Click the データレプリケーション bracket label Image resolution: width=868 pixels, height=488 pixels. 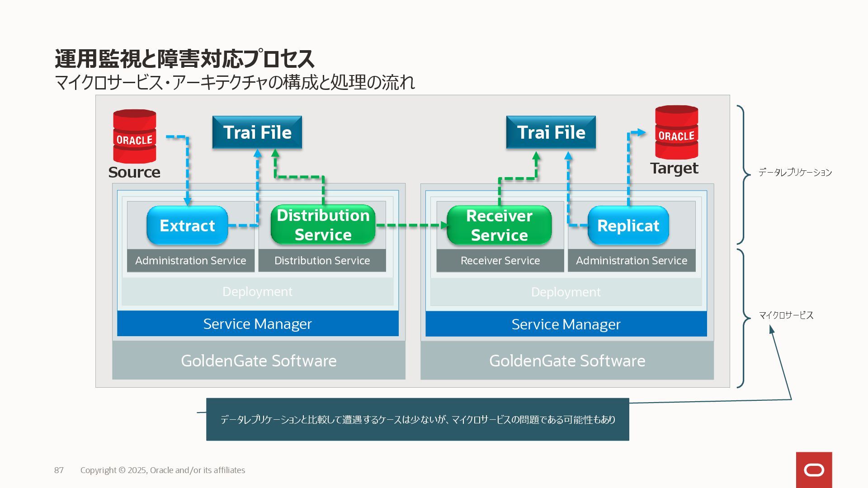(795, 173)
